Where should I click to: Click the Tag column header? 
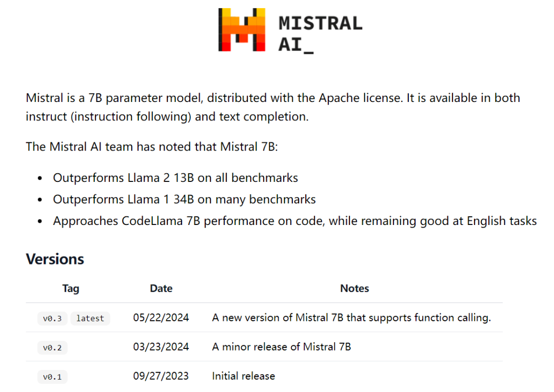pos(71,288)
